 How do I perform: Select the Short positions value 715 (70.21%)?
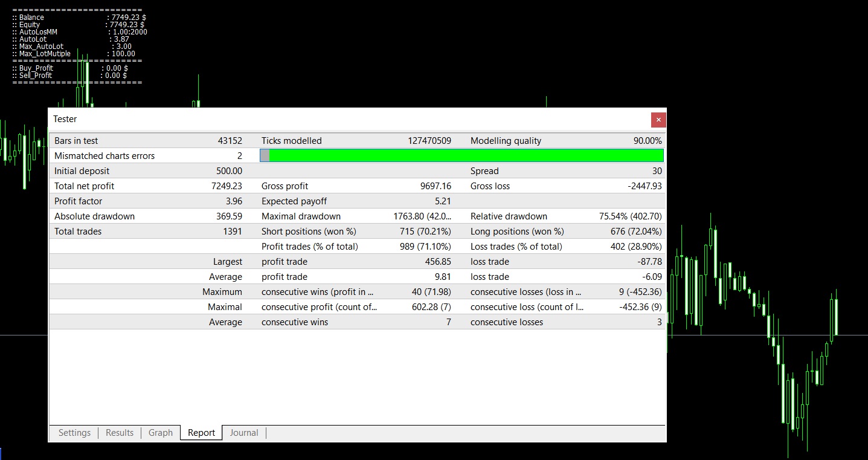[x=425, y=232]
